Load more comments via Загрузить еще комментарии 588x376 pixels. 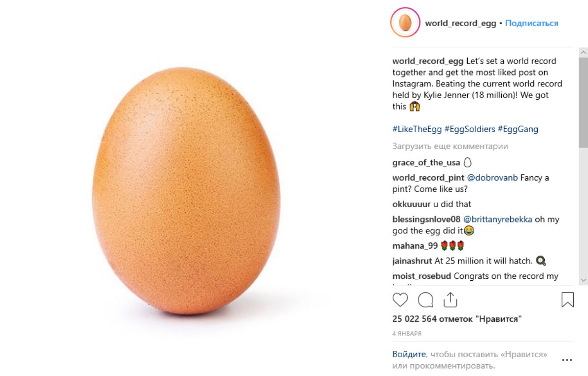point(450,146)
